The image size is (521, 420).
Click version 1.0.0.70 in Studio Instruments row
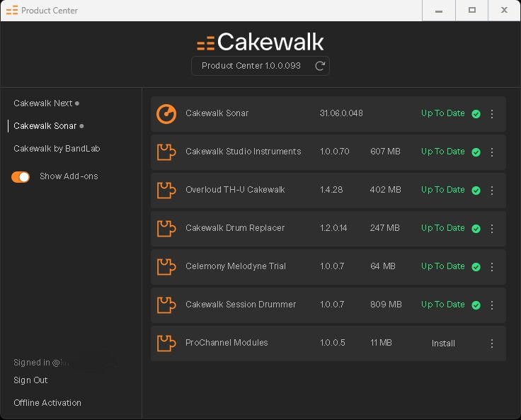pos(335,152)
